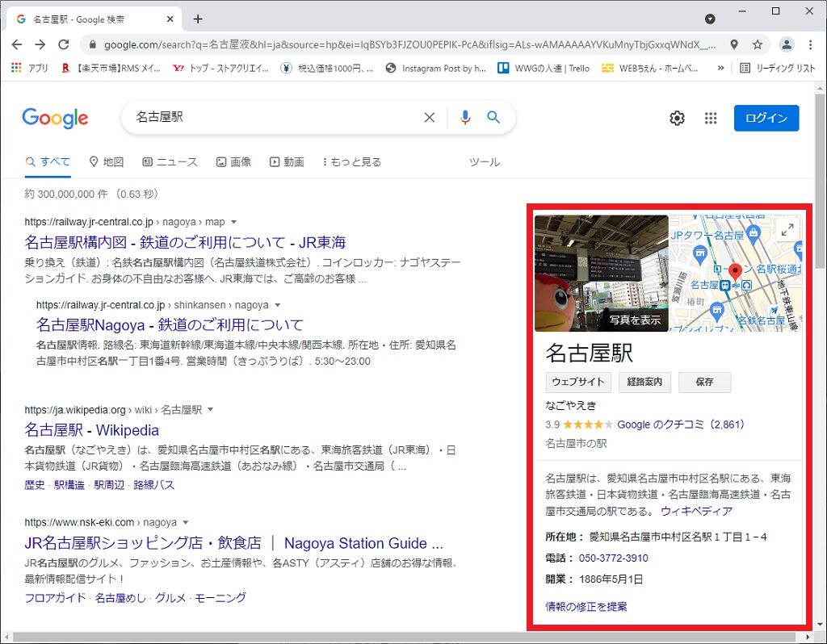Open the Chrome profile avatar icon
The image size is (827, 644).
coord(786,45)
